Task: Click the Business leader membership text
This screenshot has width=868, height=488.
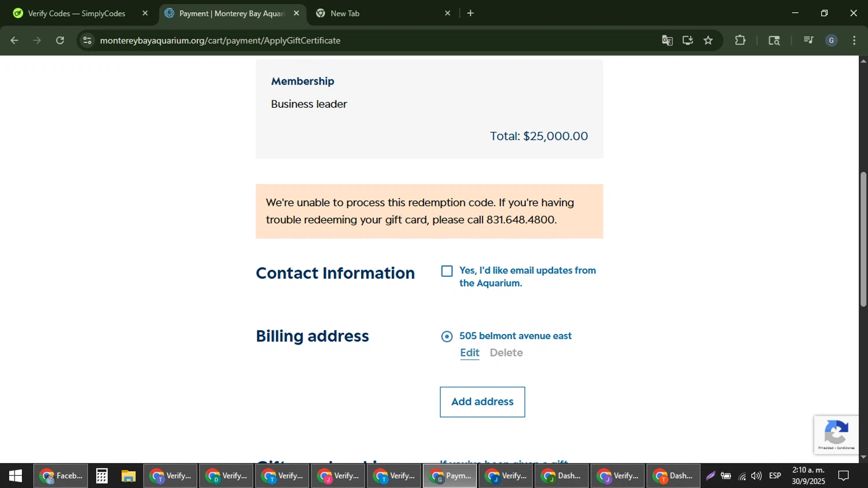Action: click(309, 104)
